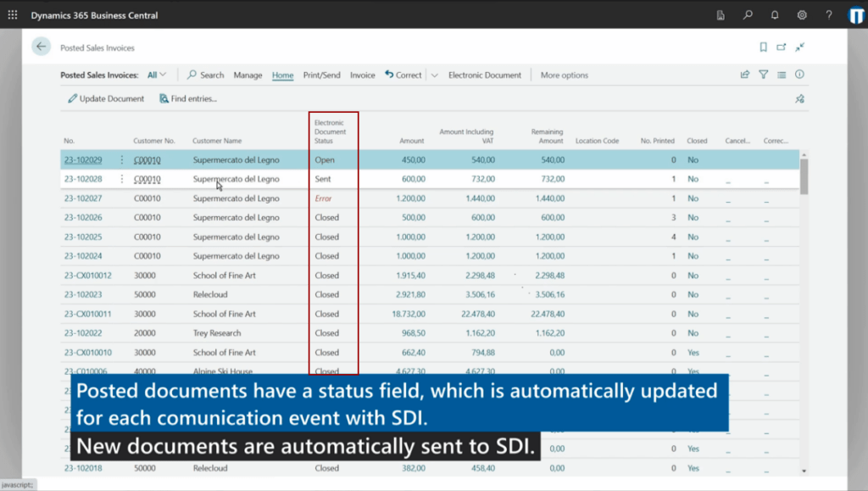This screenshot has height=491, width=868.
Task: Open invoice 23-102026 link
Action: 83,218
